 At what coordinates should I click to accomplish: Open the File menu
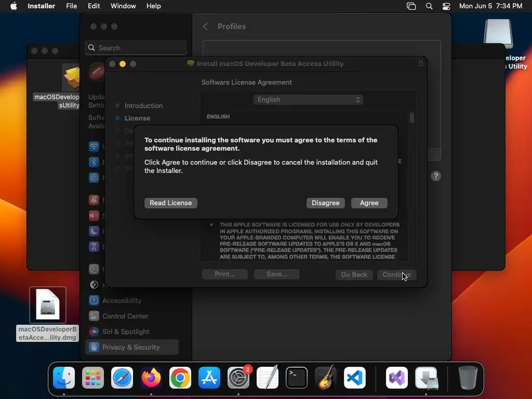pyautogui.click(x=71, y=6)
